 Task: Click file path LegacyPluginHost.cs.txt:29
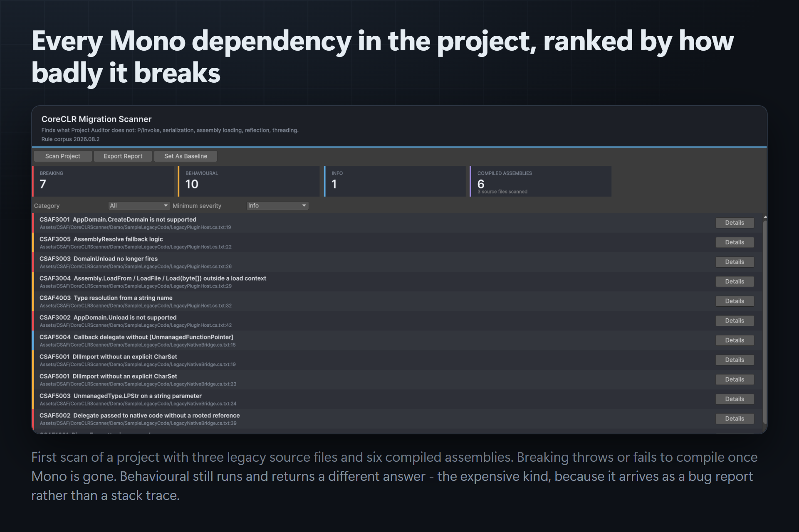pyautogui.click(x=136, y=286)
